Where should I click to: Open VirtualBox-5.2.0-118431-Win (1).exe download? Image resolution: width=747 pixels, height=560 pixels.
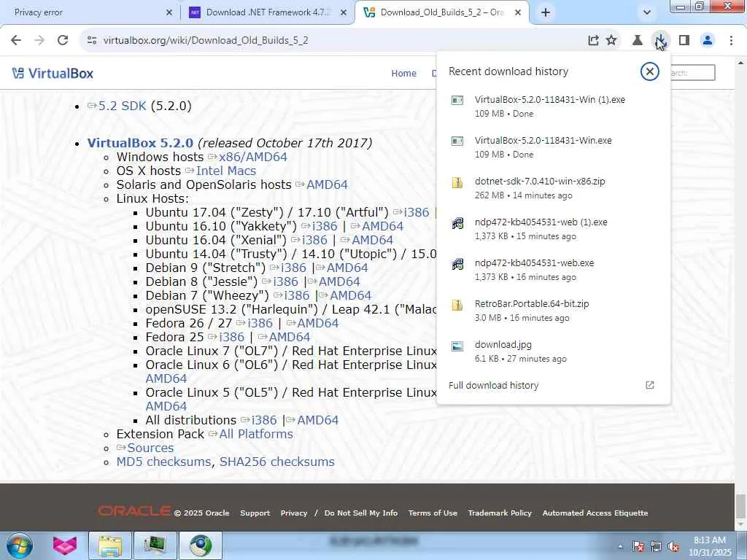point(553,106)
